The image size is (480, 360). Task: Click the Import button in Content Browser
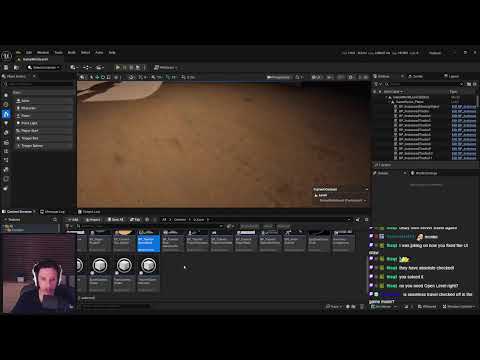[x=93, y=220]
